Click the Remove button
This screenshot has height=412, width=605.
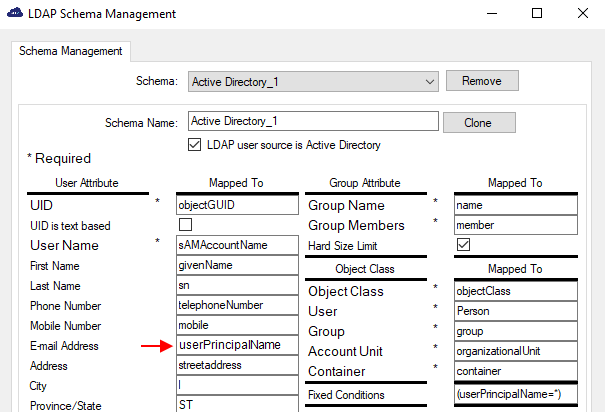click(482, 81)
